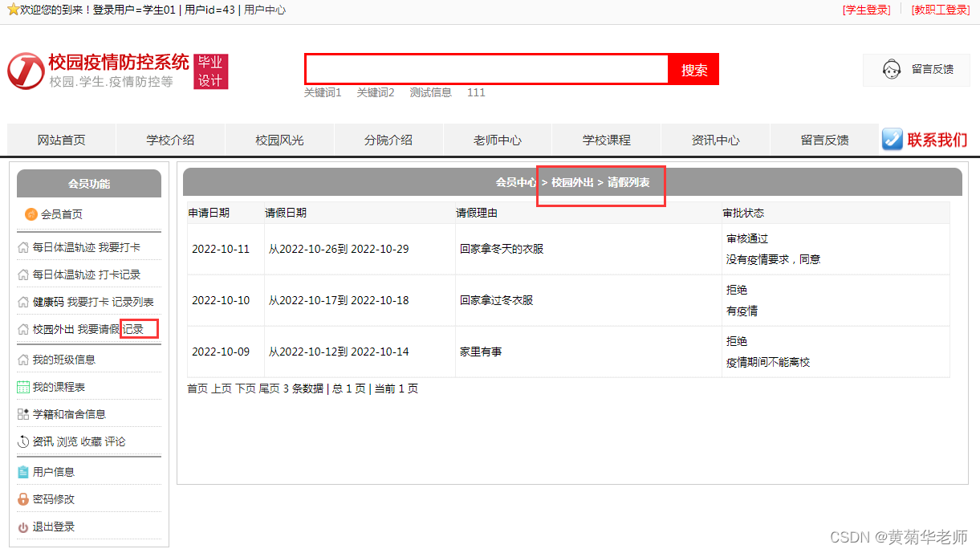Screen dimensions: 980x553
Task: Click 尾页 in the pagination
Action: tap(269, 388)
